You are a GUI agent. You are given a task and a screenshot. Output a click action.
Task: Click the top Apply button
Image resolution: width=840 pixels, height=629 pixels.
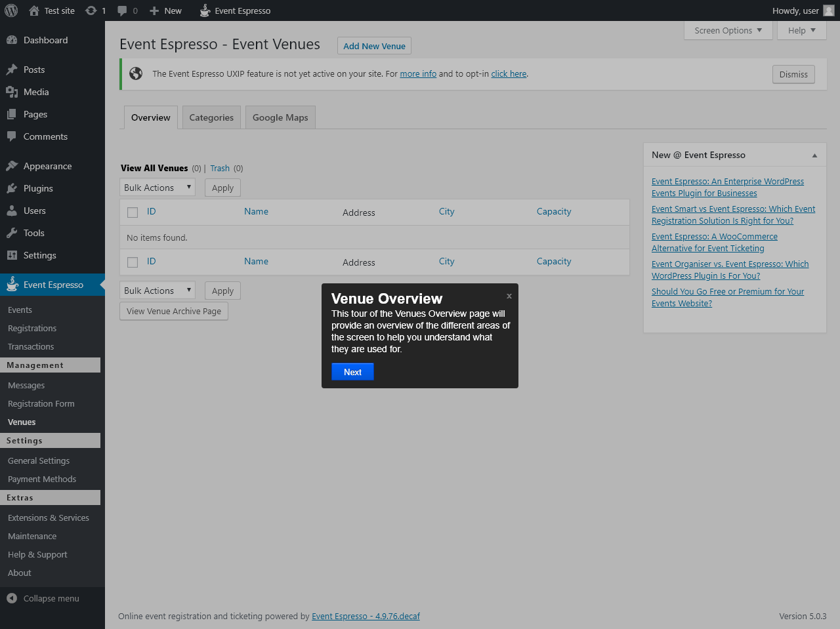tap(222, 188)
